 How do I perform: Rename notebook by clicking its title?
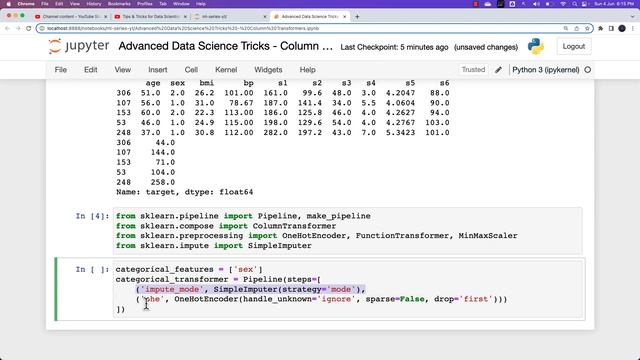click(225, 46)
